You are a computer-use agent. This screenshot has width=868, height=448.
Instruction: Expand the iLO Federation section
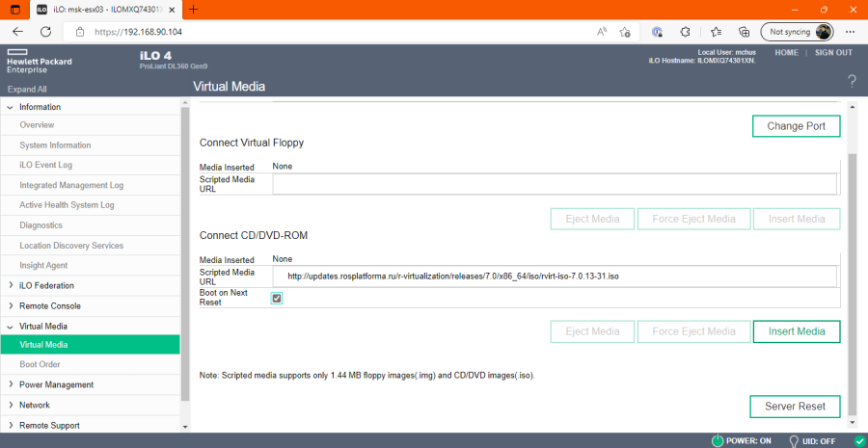[x=11, y=285]
